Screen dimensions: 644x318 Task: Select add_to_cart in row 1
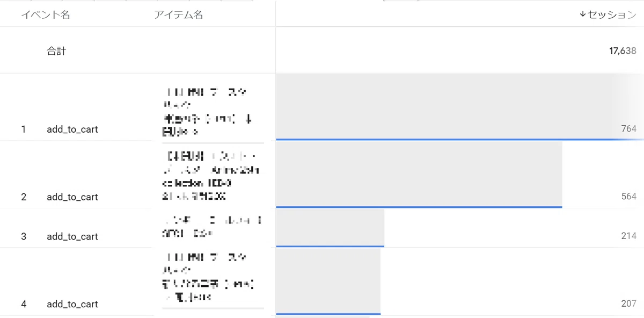pos(72,129)
